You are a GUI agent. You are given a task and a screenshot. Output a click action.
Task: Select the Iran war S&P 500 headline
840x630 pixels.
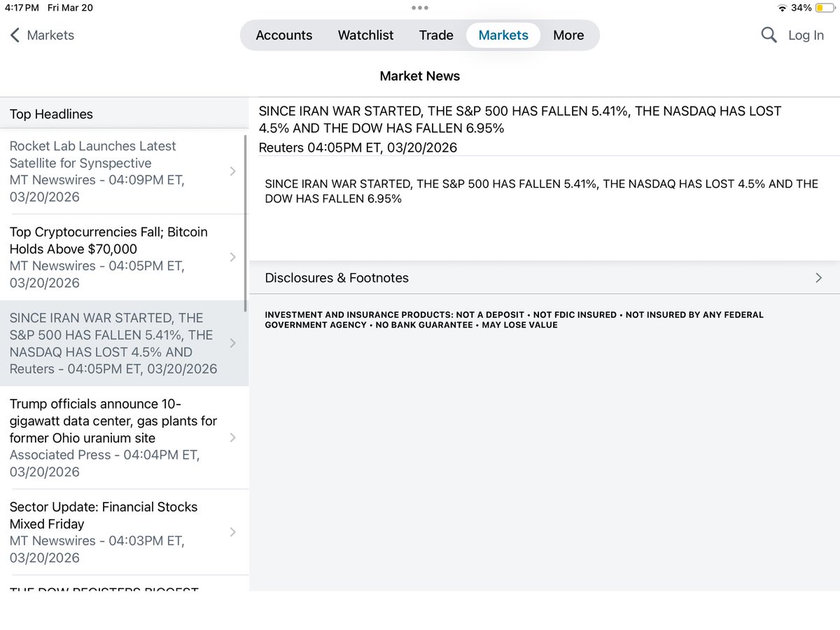coord(124,343)
